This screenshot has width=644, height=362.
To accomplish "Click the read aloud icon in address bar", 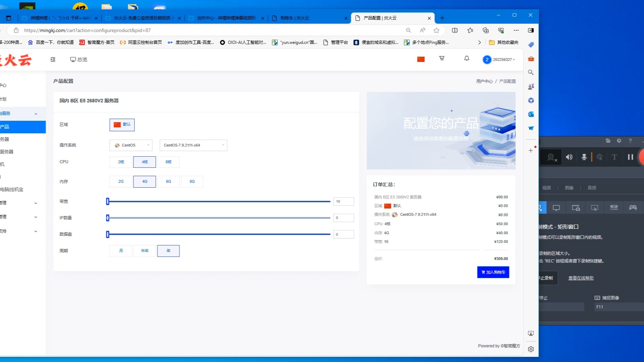I will pyautogui.click(x=422, y=30).
